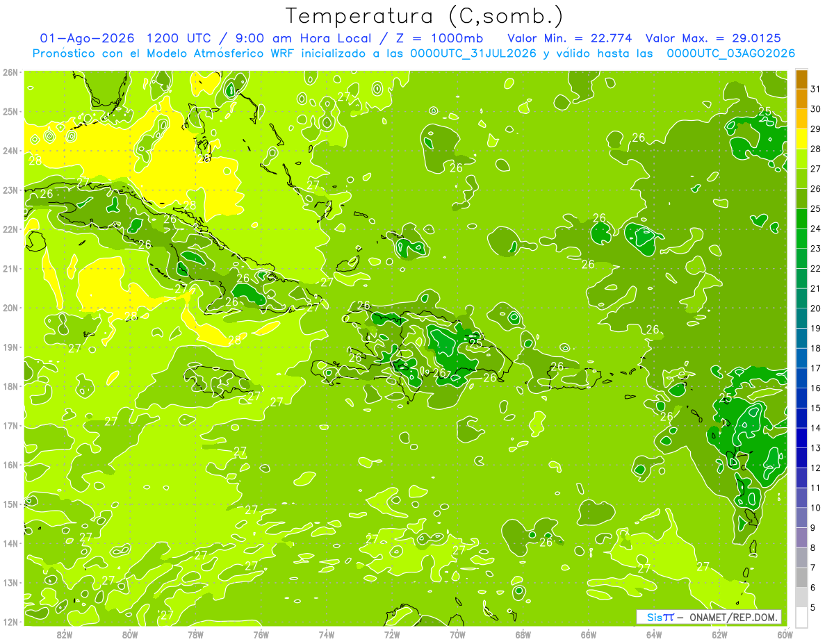This screenshot has height=644, width=834.
Task: Click the '60W' longitude axis label
Action: [x=785, y=634]
